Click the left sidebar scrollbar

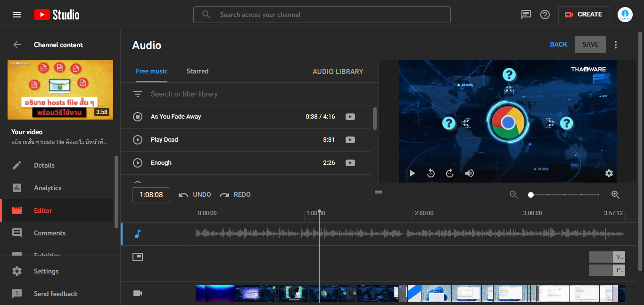(116, 192)
